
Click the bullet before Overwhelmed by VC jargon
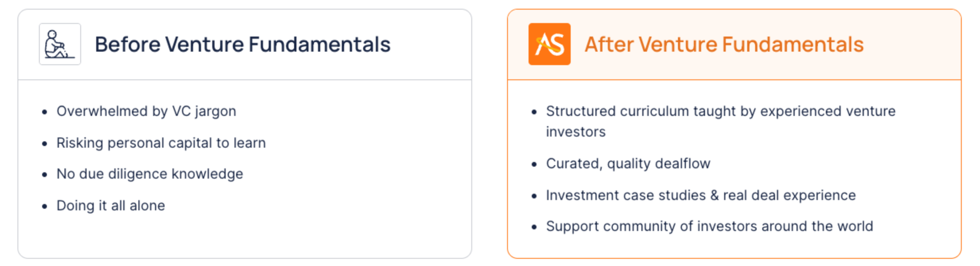click(45, 112)
